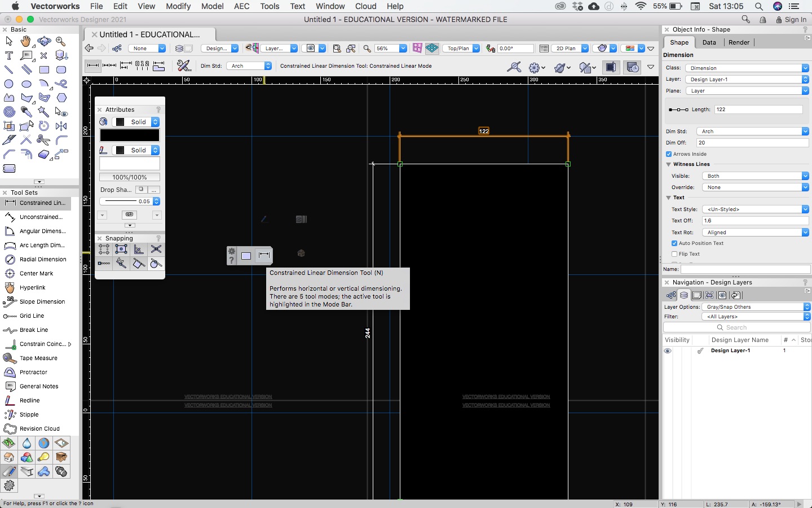Click the Sign In button
The height and width of the screenshot is (508, 812).
click(790, 19)
